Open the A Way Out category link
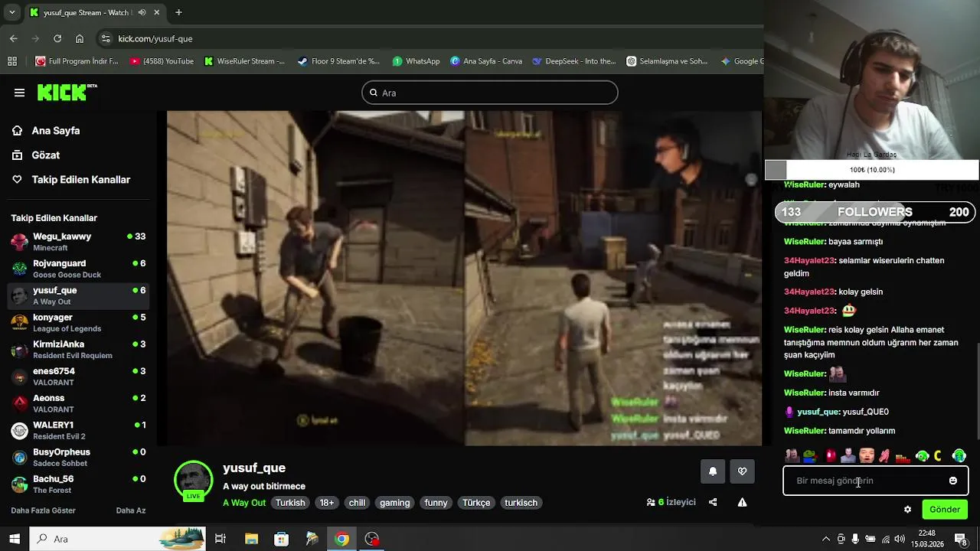 click(244, 503)
